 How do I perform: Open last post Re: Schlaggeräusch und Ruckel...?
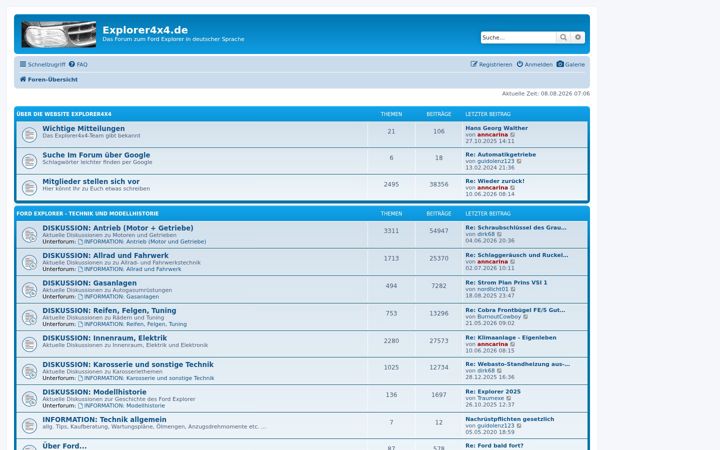click(x=517, y=255)
